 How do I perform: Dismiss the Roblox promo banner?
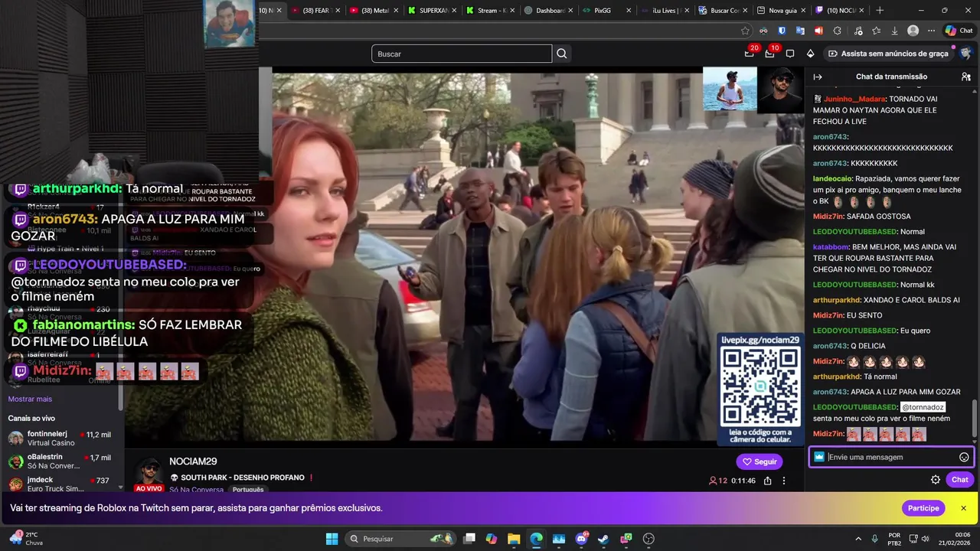pos(963,508)
